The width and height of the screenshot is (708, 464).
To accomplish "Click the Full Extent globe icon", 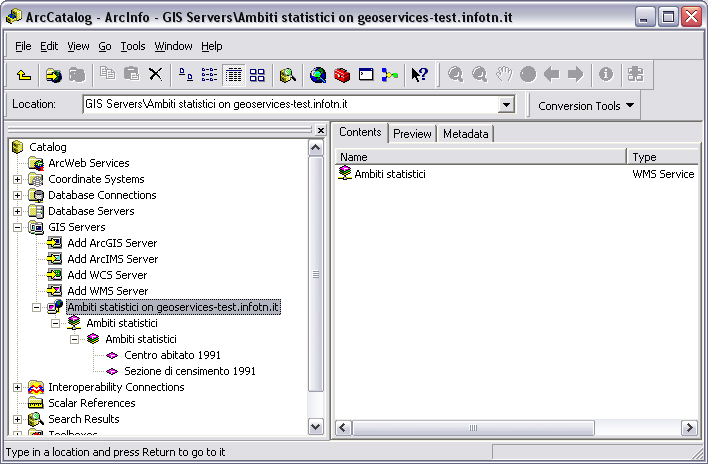I will point(528,74).
